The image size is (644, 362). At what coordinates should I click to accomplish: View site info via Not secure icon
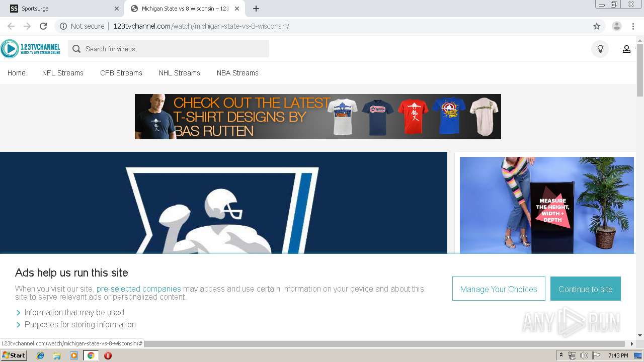point(63,26)
